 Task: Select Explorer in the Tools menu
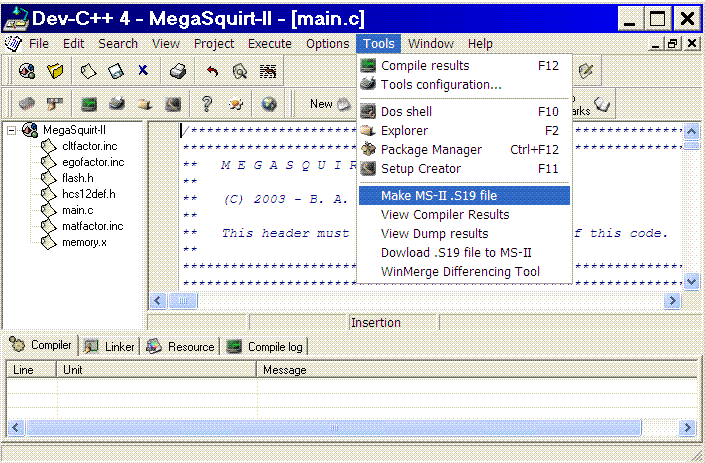pos(464,131)
